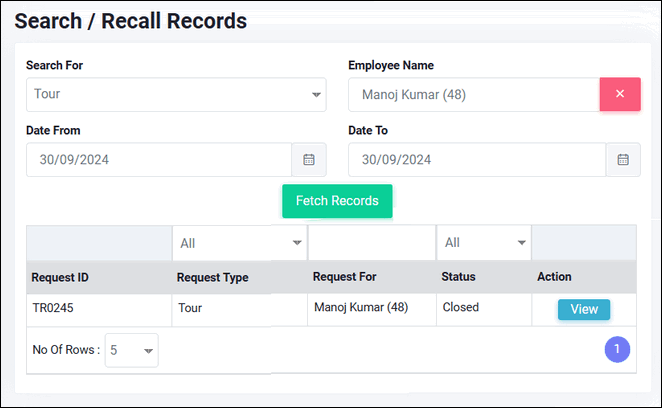Expand the Search For dropdown showing Tour
Image resolution: width=662 pixels, height=408 pixels.
[x=176, y=95]
